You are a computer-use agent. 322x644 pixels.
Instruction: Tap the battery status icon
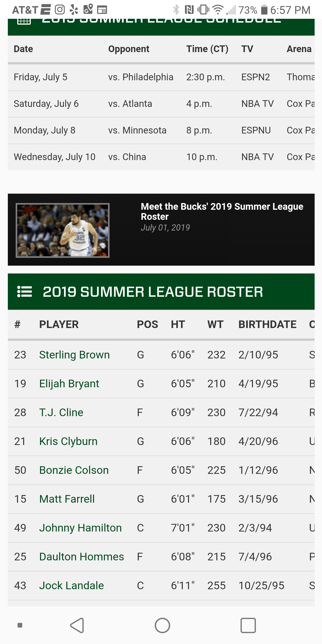pos(264,10)
